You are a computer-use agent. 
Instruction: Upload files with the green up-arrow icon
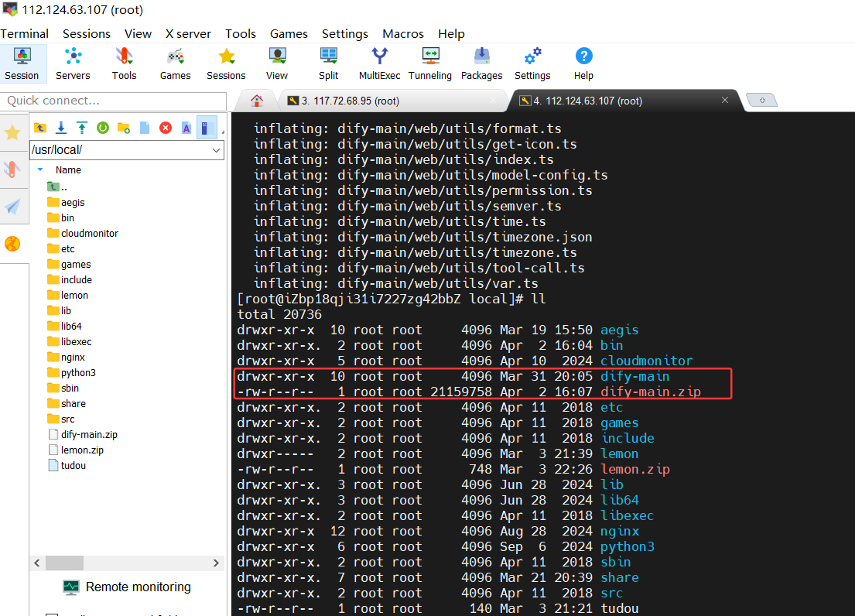pos(82,128)
